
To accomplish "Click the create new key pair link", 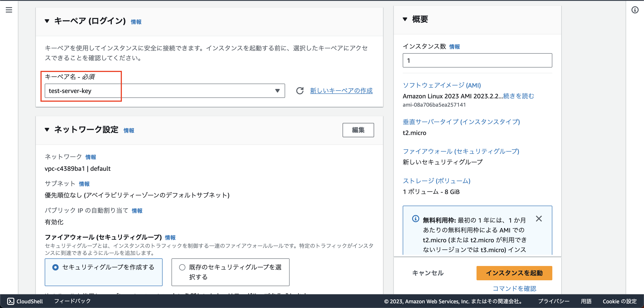I will [x=341, y=91].
